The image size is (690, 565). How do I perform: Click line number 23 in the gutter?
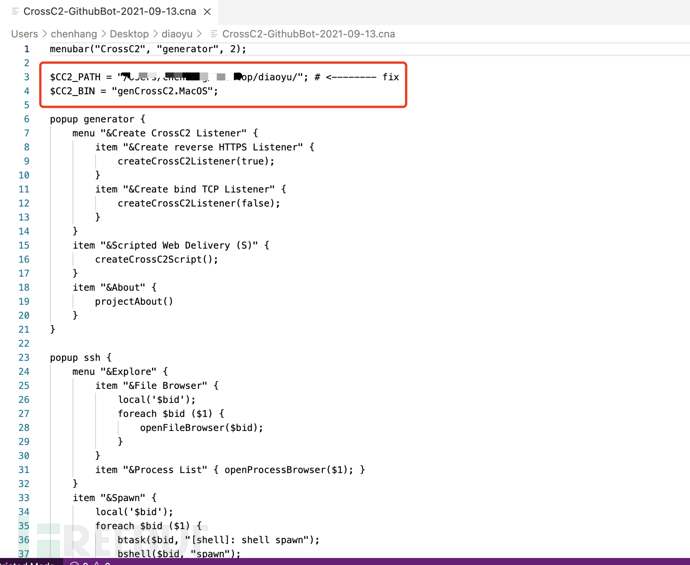pos(24,358)
